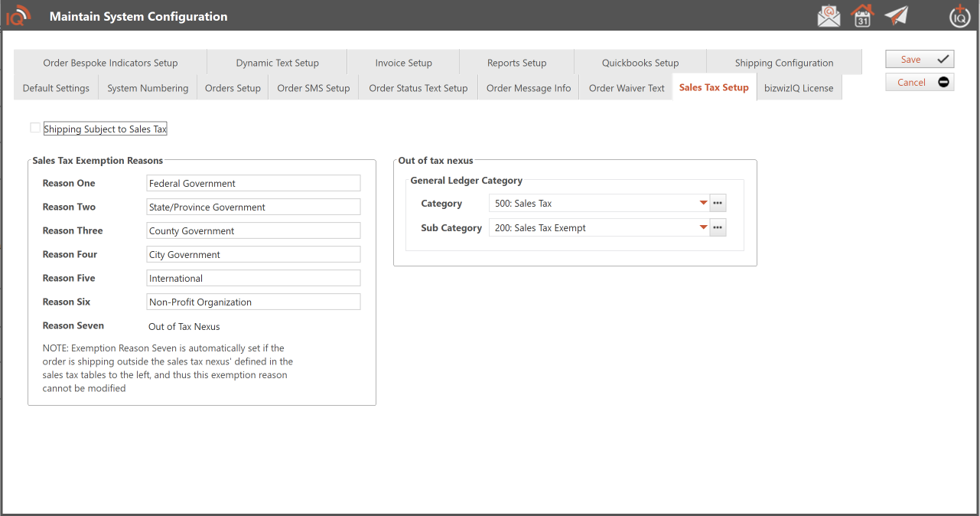Viewport: 980px width, 516px height.
Task: Switch to the Default Settings tab
Action: 56,88
